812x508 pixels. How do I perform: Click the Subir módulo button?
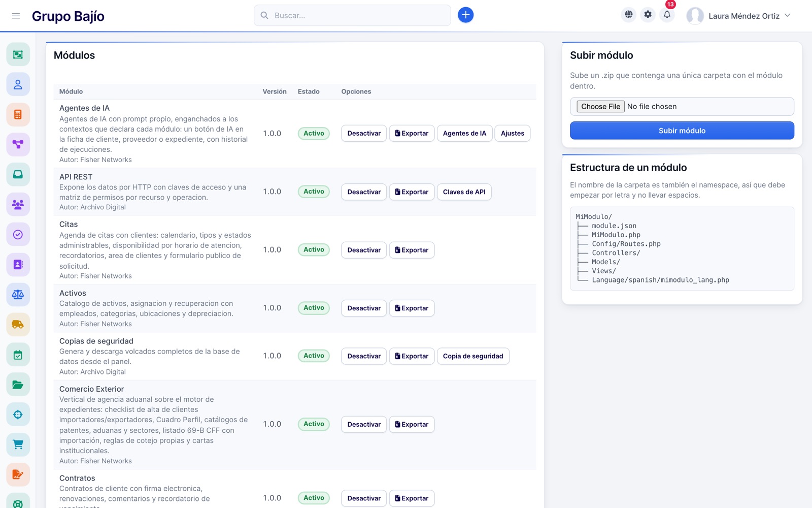coord(682,131)
